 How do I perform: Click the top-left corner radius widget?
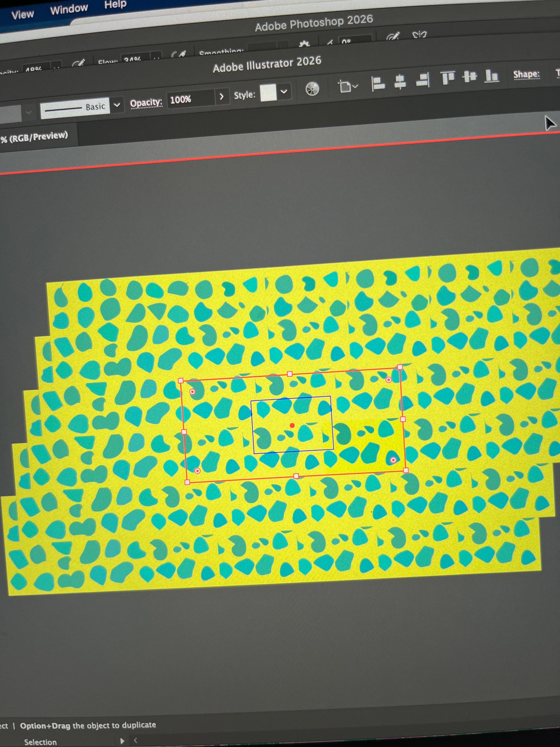[x=192, y=392]
